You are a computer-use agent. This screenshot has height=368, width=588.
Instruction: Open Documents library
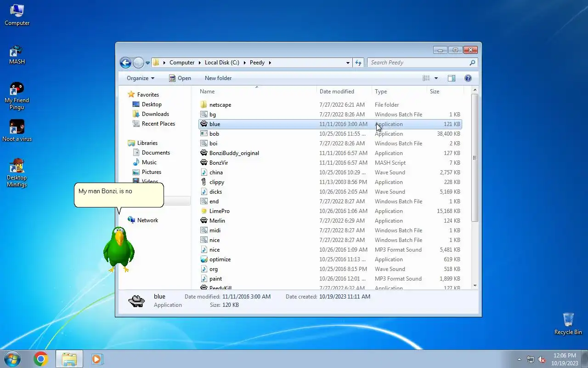coord(151,153)
